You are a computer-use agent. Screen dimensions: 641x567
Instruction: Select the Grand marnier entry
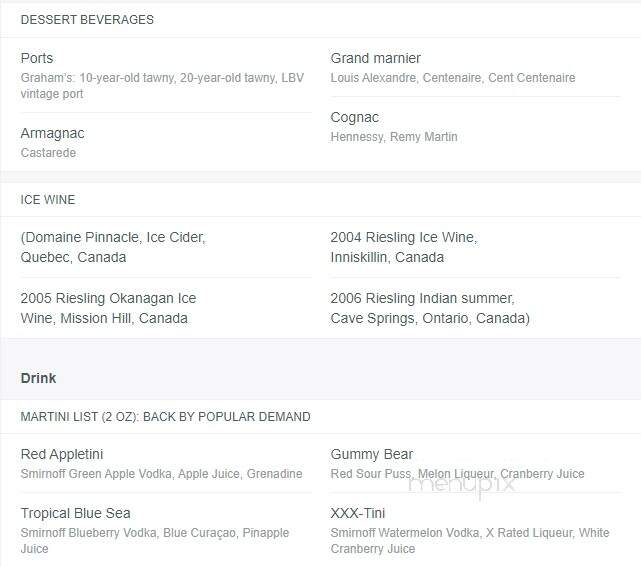pos(375,58)
